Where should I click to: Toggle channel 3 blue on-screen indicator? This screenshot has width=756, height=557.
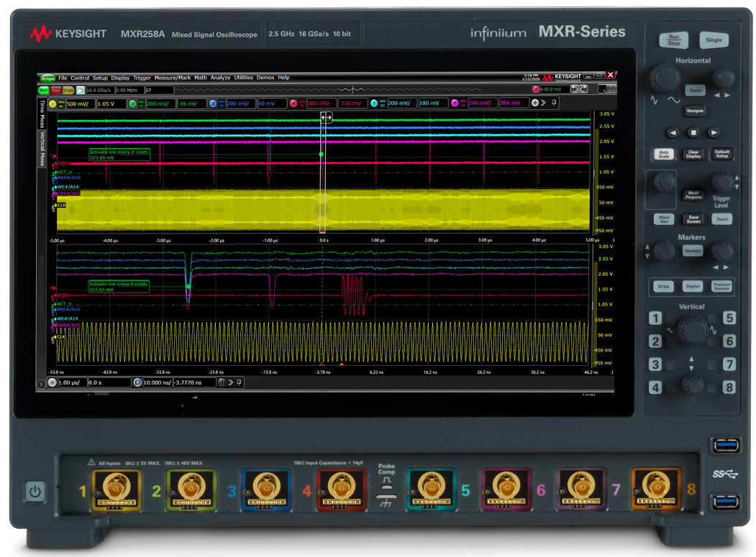(x=213, y=103)
